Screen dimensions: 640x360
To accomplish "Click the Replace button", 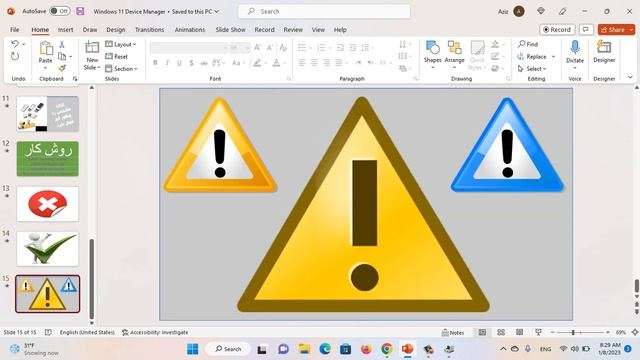I will point(533,56).
